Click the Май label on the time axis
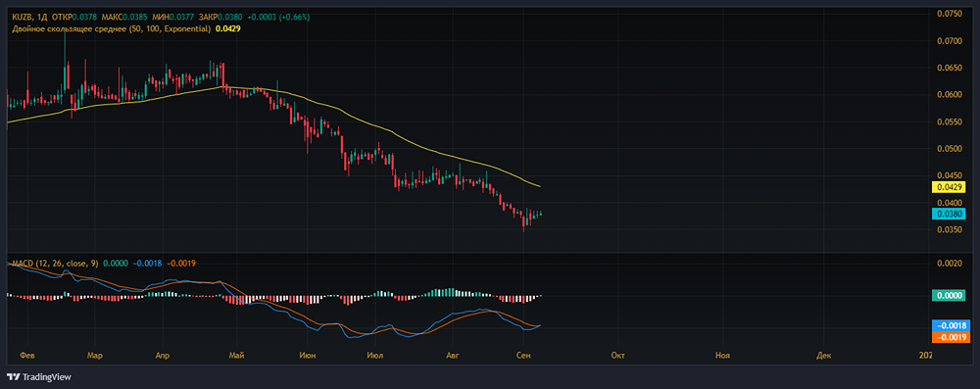This screenshot has width=980, height=389. [x=236, y=356]
